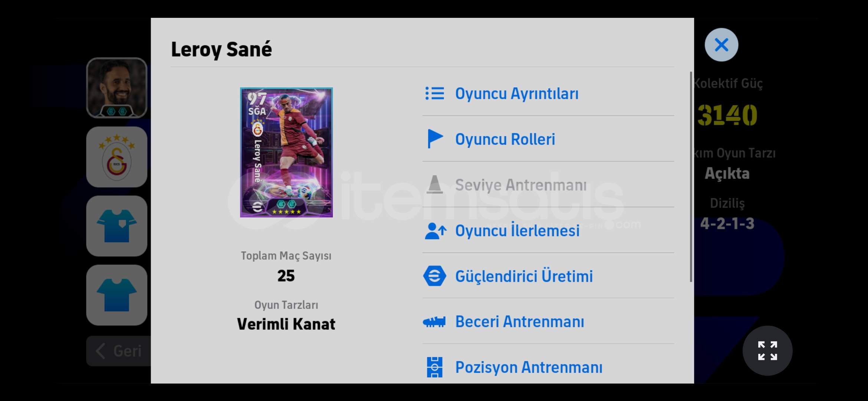Click the pitch icon for Pozisyon Antrenmanı
Image resolution: width=868 pixels, height=401 pixels.
click(x=435, y=367)
